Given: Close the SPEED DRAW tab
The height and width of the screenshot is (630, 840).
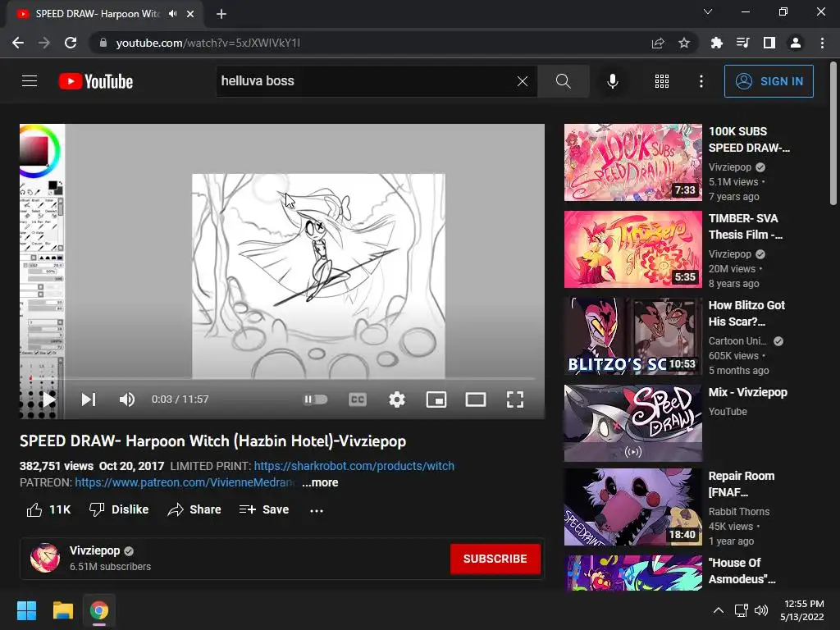Looking at the screenshot, I should tap(190, 14).
